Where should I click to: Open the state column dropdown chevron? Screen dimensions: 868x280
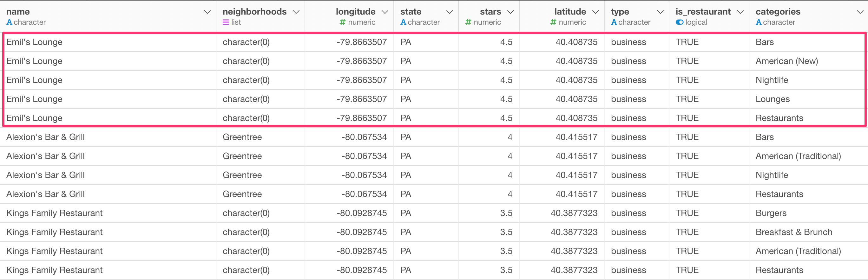(x=450, y=12)
